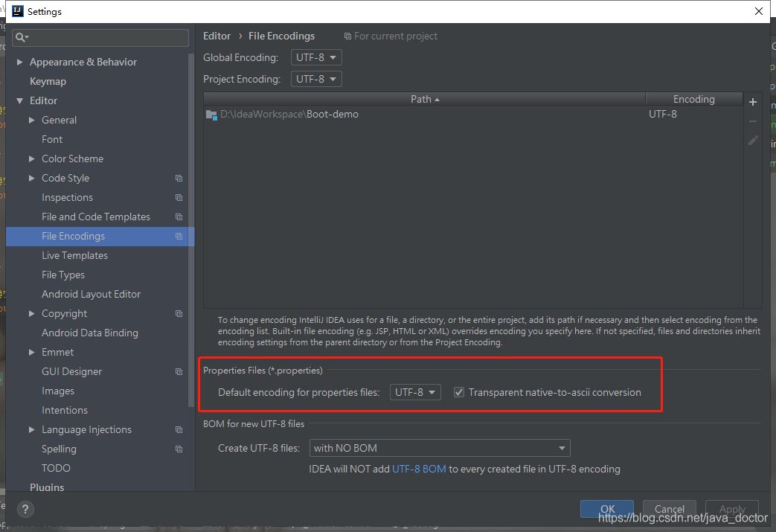Click the Boot-demo folder icon
776x532 pixels.
pos(211,115)
